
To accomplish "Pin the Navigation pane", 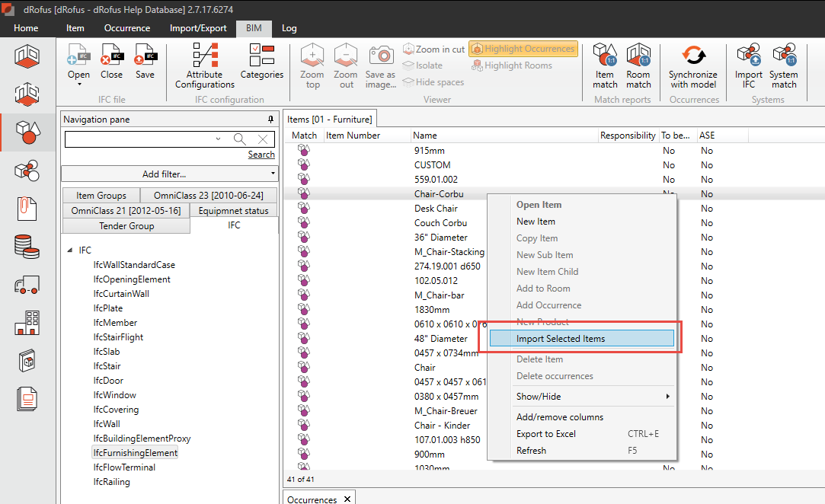I will point(270,120).
